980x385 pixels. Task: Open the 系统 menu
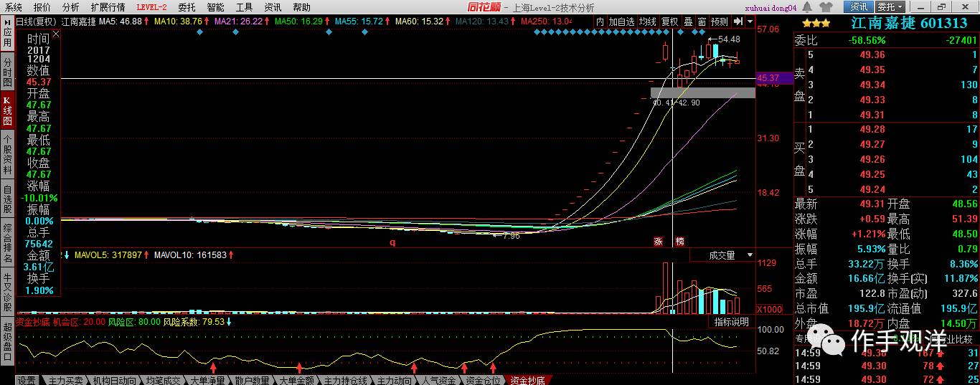(x=14, y=7)
